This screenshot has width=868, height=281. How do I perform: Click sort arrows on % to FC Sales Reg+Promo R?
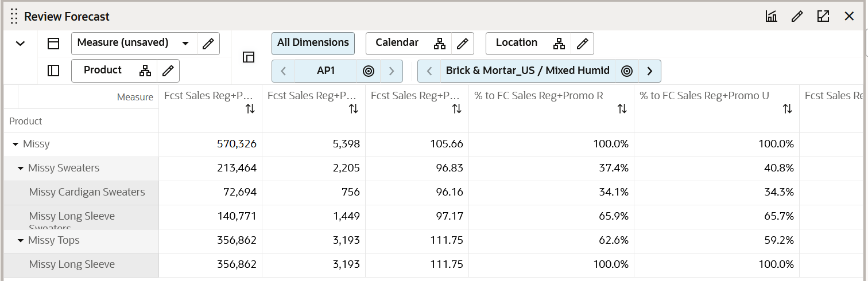click(622, 109)
